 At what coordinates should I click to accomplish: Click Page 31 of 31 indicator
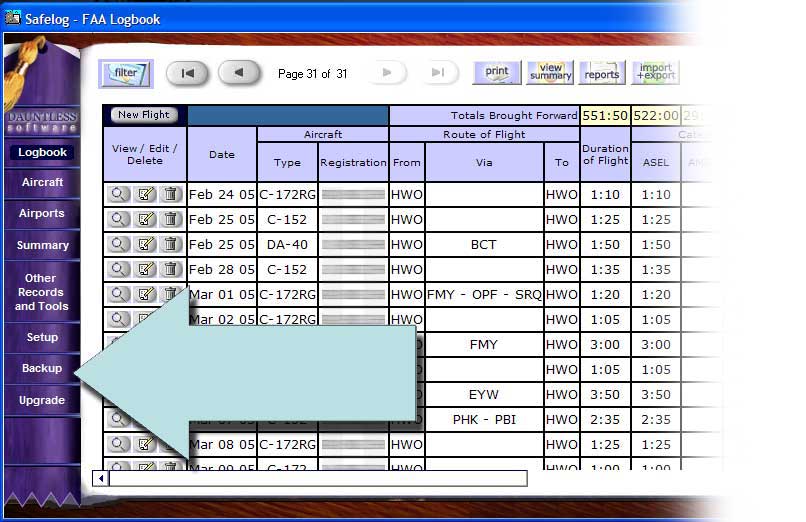pos(313,74)
